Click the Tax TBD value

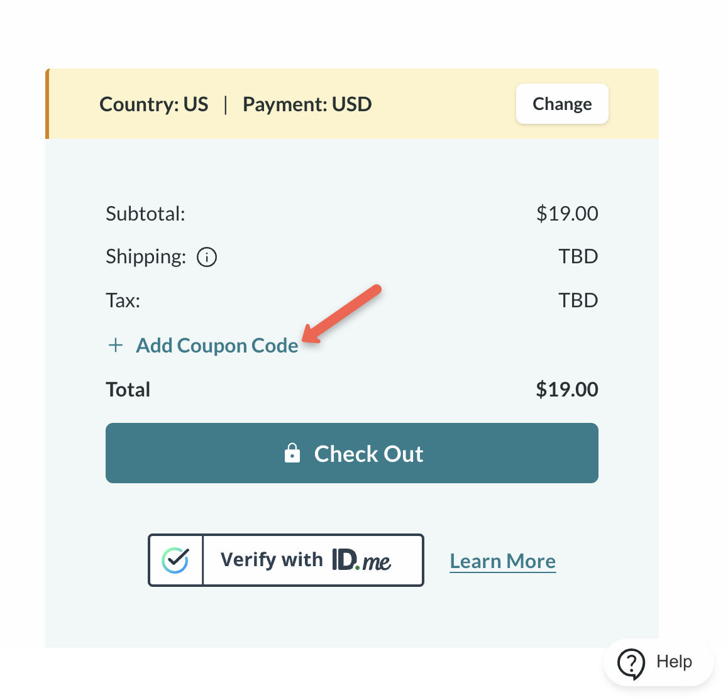pos(578,300)
